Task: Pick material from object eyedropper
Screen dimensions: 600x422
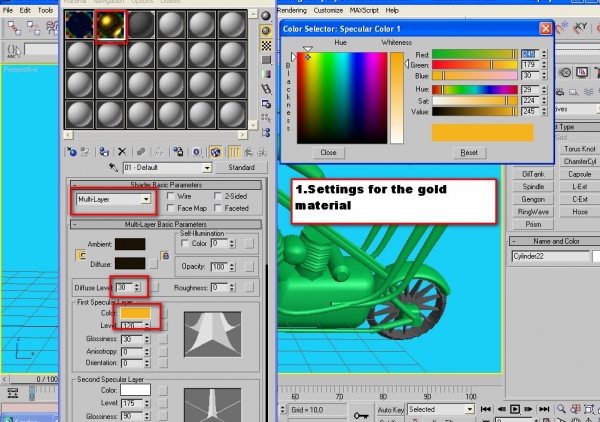Action: (x=113, y=167)
